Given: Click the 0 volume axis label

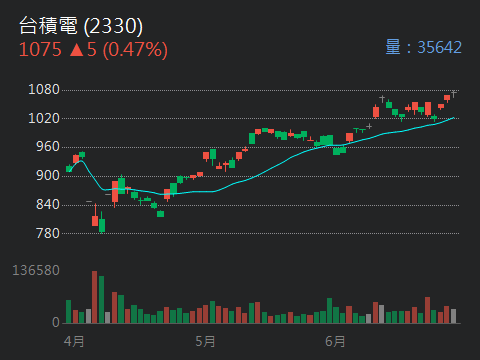Looking at the screenshot, I should 56,322.
